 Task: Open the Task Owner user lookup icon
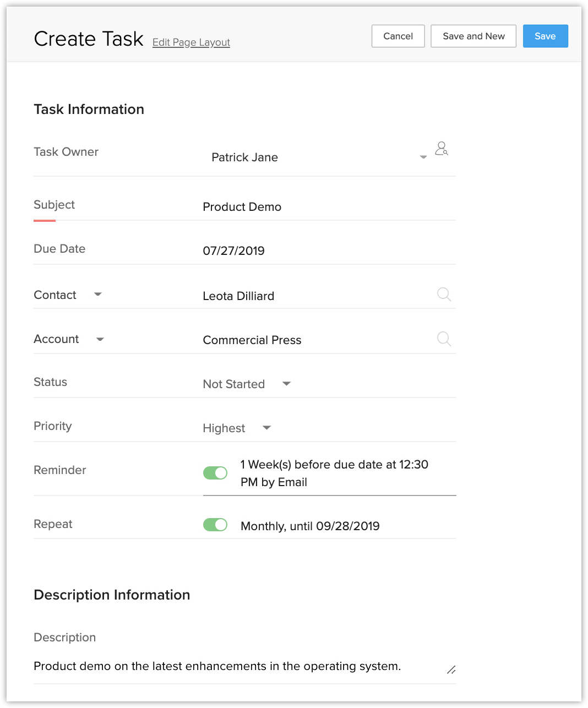coord(442,149)
